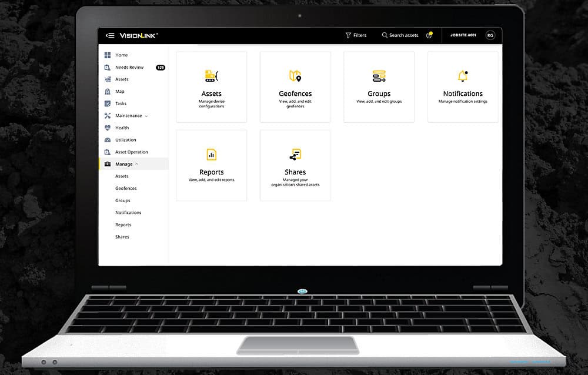Select Geofences under Manage submenu
This screenshot has width=588, height=375.
click(126, 189)
